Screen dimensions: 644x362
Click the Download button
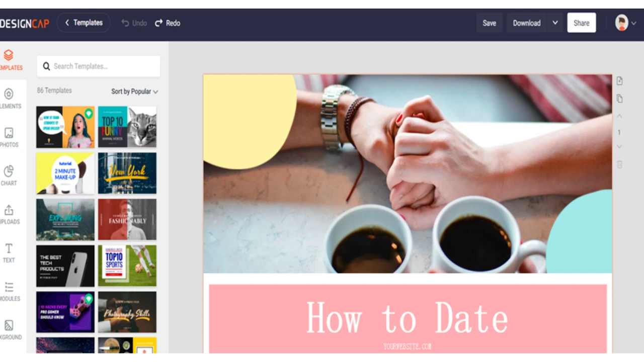tap(527, 23)
